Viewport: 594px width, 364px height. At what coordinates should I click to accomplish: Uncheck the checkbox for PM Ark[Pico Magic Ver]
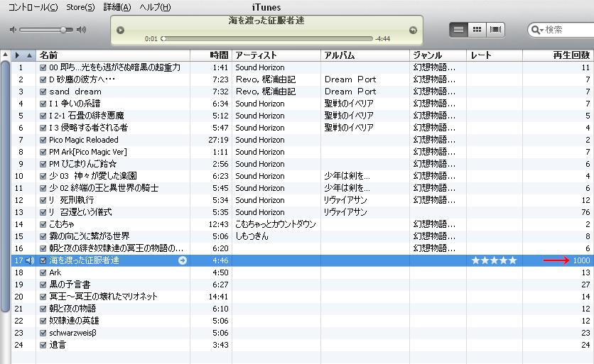pyautogui.click(x=43, y=152)
